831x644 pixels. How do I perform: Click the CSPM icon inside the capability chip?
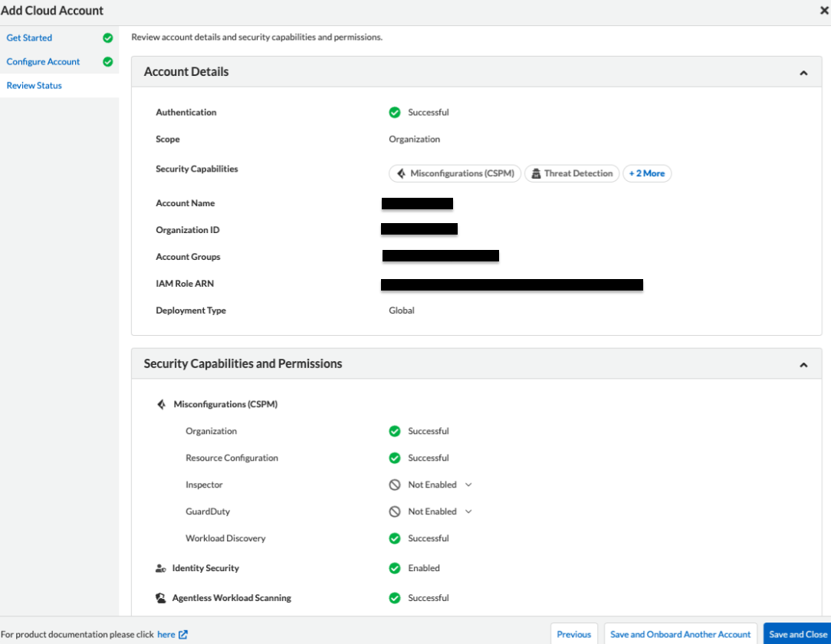[x=401, y=173]
